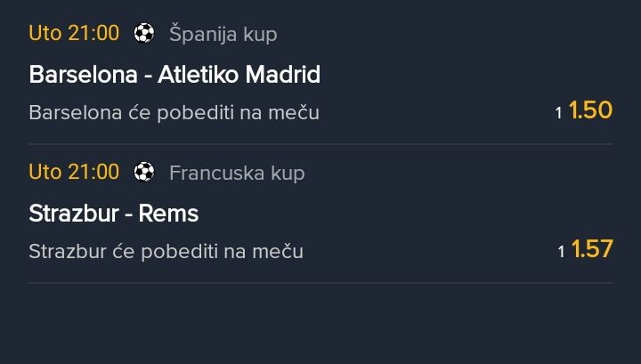
Task: Select the 1.57 odds for Strazbur
Action: pos(592,250)
